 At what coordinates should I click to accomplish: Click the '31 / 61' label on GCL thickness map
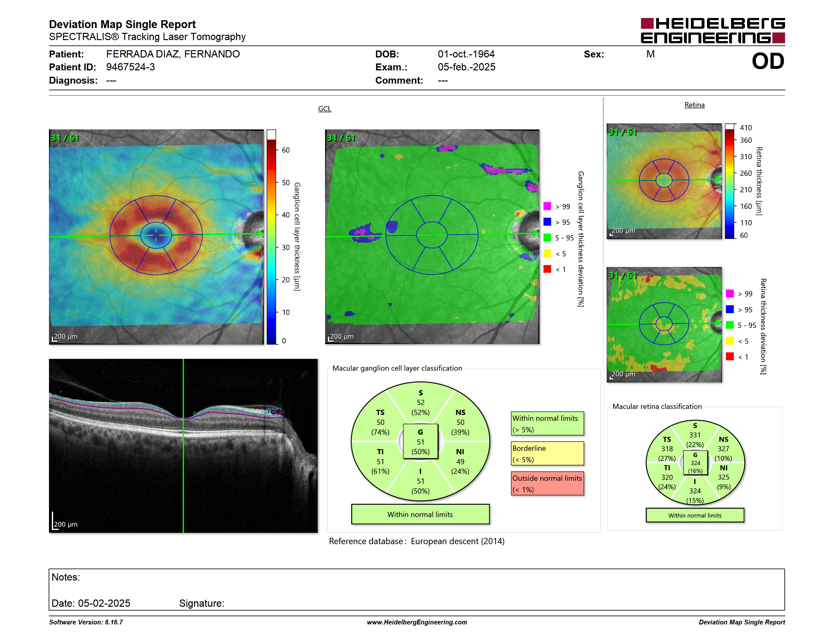[65, 138]
